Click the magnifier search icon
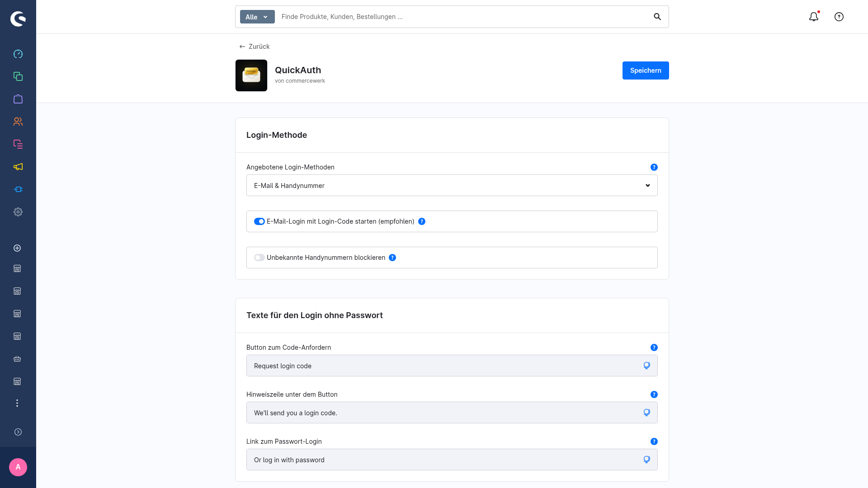This screenshot has height=488, width=868. click(x=657, y=17)
